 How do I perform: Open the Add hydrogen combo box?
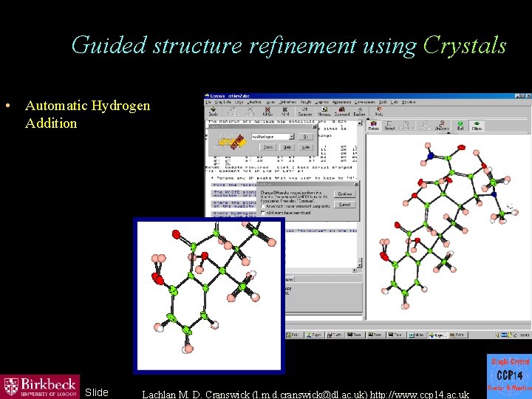tap(273, 137)
